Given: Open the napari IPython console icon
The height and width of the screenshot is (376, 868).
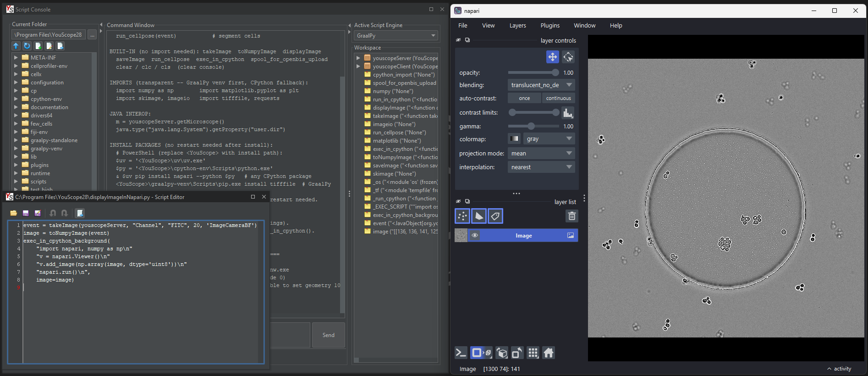Looking at the screenshot, I should pyautogui.click(x=461, y=353).
